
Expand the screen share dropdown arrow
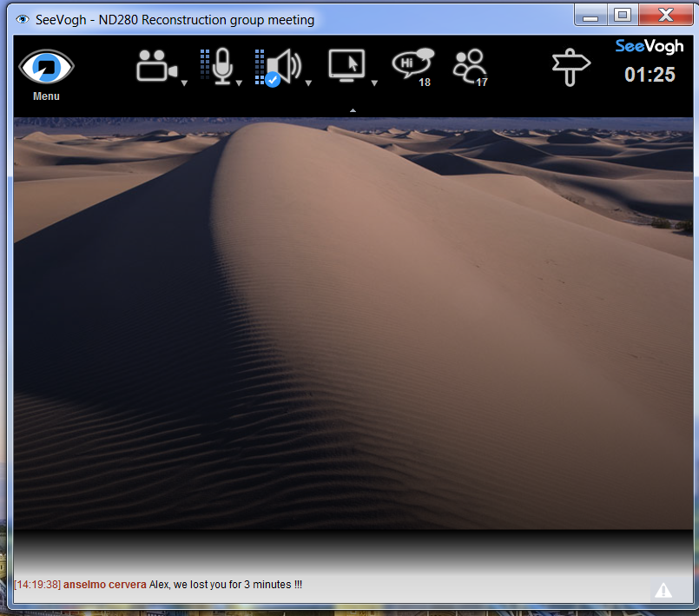point(374,84)
